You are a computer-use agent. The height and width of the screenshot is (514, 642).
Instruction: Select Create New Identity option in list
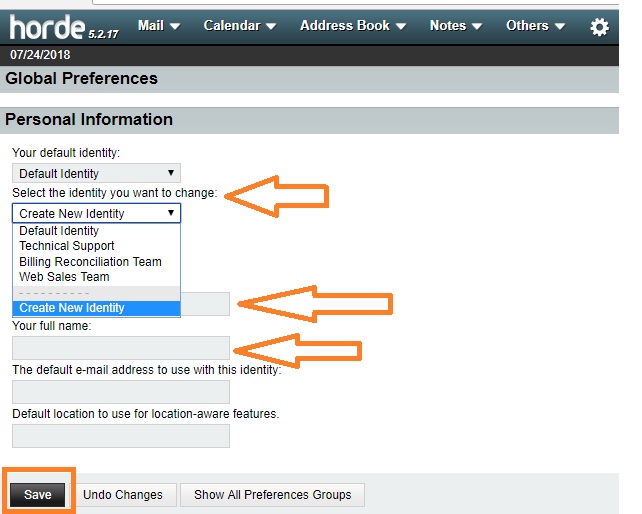pyautogui.click(x=72, y=308)
